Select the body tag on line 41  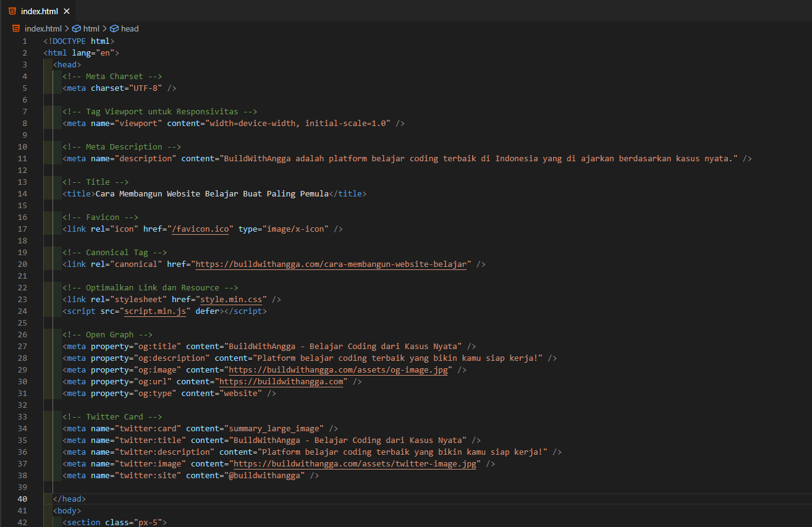[x=66, y=510]
